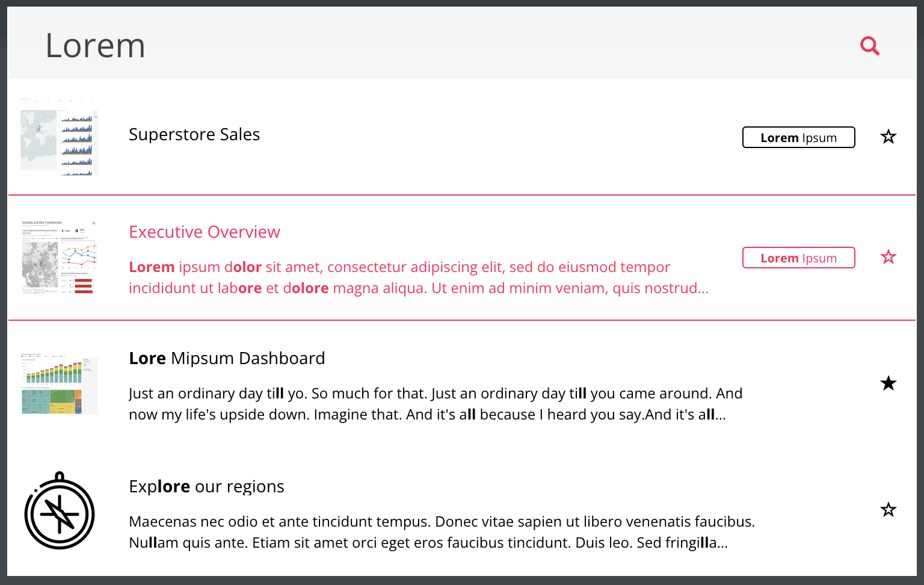
Task: Click the 'Just an ordinary day' description
Action: pos(436,404)
